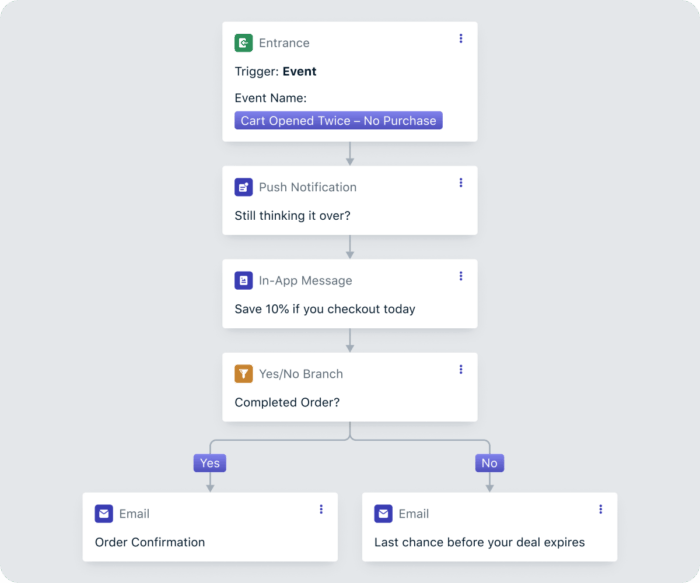Open the Yes/No Branch card options menu

point(461,369)
